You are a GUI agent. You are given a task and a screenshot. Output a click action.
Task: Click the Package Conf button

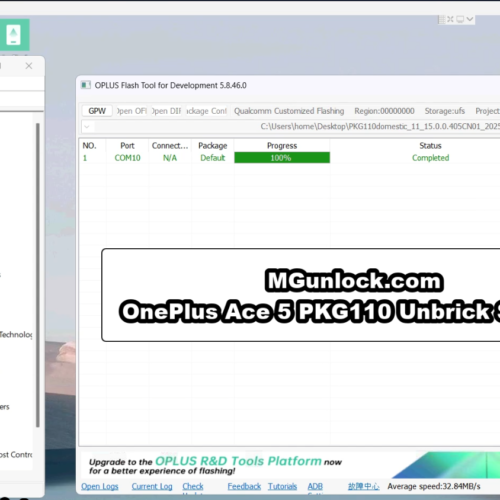[206, 111]
